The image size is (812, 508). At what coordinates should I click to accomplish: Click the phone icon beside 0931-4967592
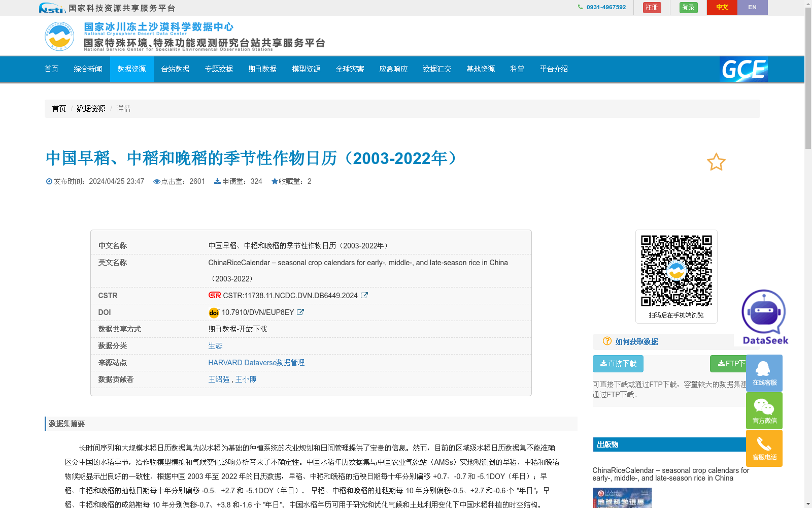pyautogui.click(x=580, y=7)
